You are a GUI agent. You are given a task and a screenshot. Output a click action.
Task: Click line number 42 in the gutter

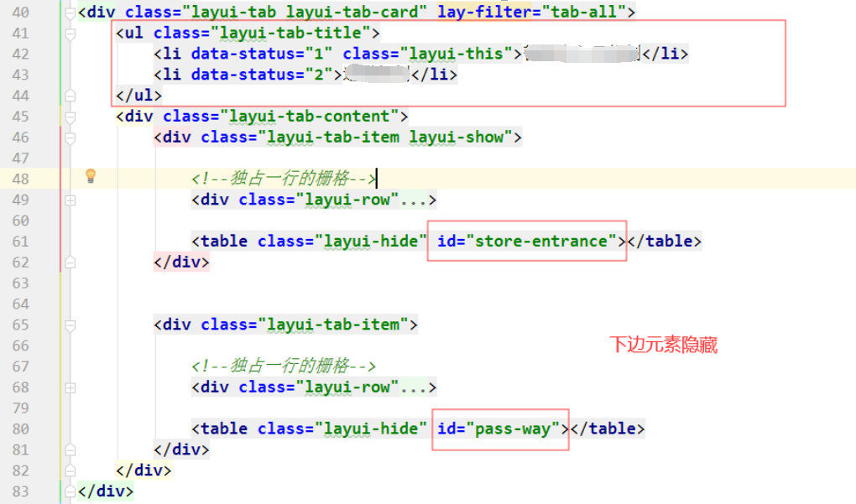pos(21,55)
